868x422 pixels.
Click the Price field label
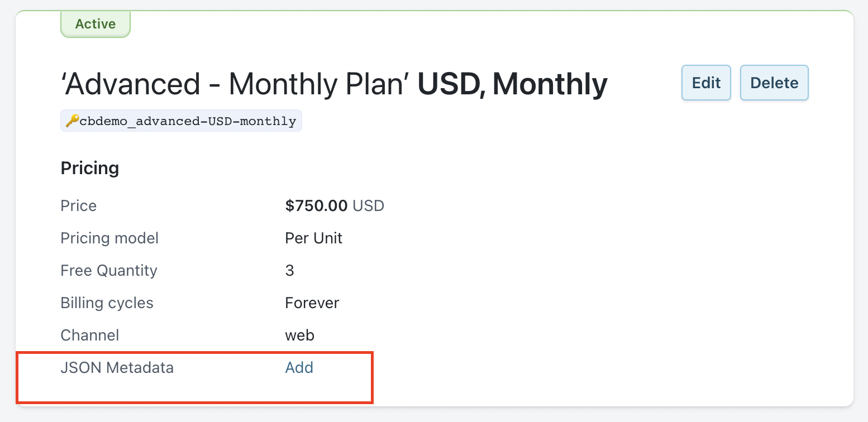[x=78, y=206]
